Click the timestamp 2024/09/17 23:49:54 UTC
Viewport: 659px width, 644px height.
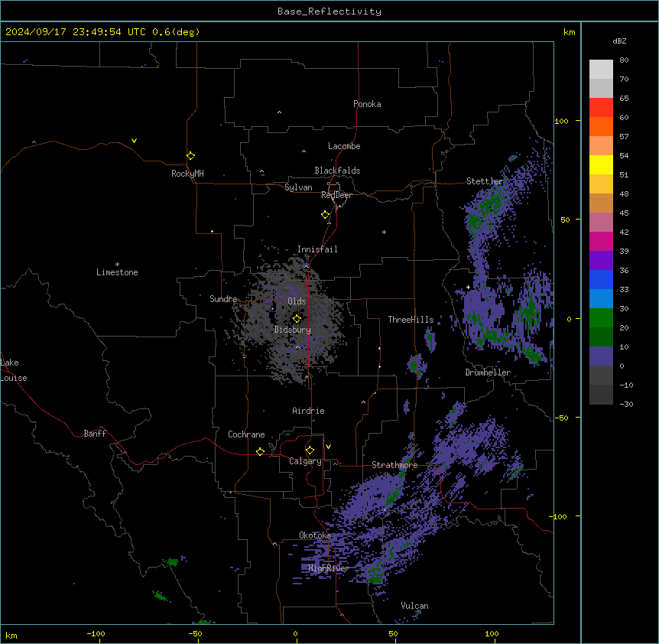76,32
